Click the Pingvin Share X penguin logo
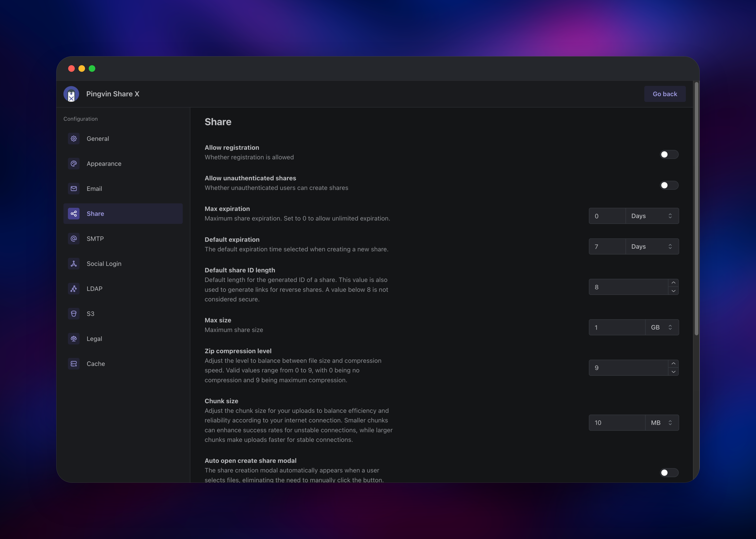The width and height of the screenshot is (756, 539). tap(71, 94)
